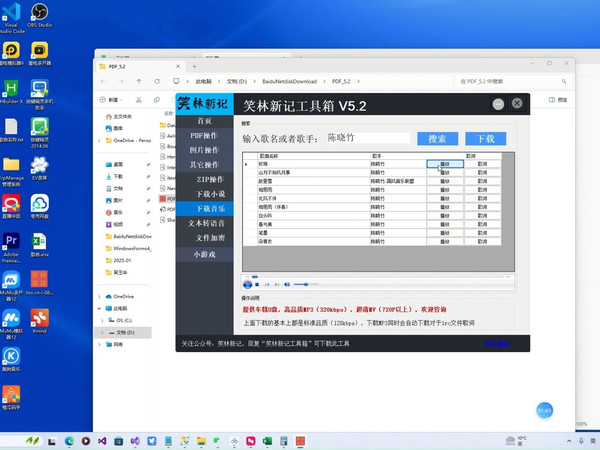Click lyrics button in last song row

[x=483, y=241]
